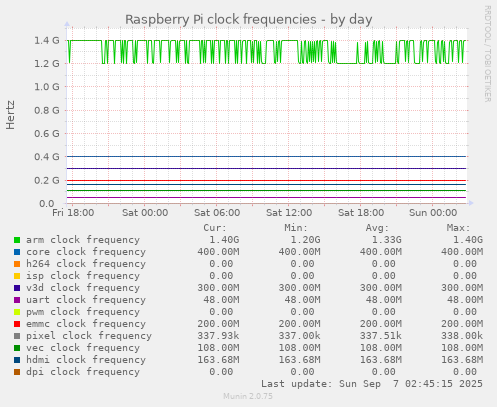The image size is (497, 407).
Task: Click the 'Hertz' vertical axis label
Action: point(10,115)
